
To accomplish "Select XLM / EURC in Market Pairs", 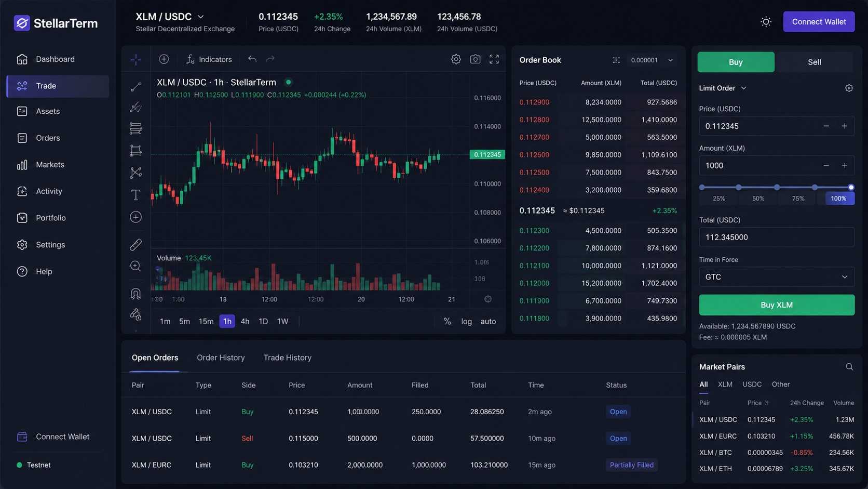I will pos(776,437).
